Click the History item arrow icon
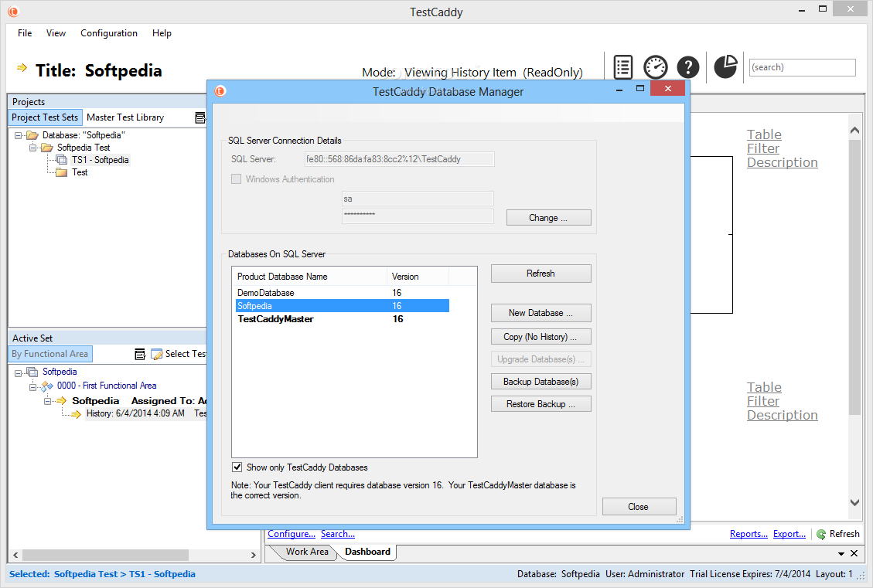873x588 pixels. (77, 414)
